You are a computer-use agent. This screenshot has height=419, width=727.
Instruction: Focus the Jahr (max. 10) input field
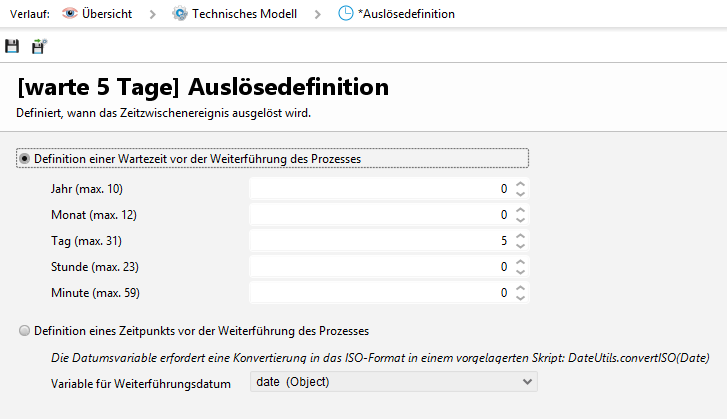(x=378, y=188)
